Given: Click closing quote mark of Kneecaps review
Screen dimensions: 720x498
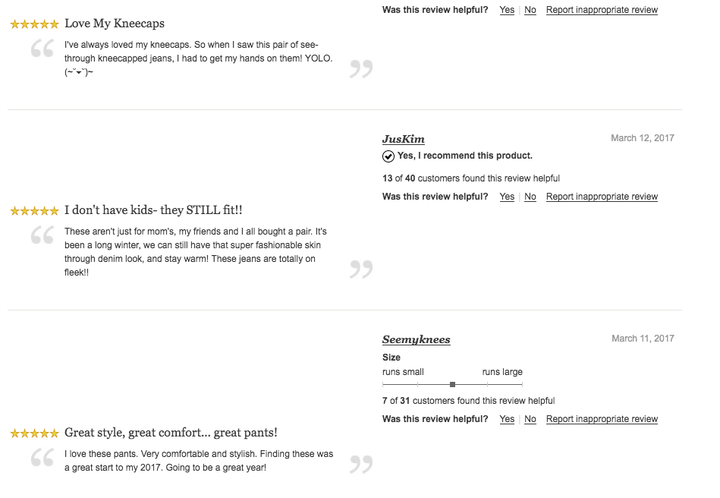Looking at the screenshot, I should point(361,69).
